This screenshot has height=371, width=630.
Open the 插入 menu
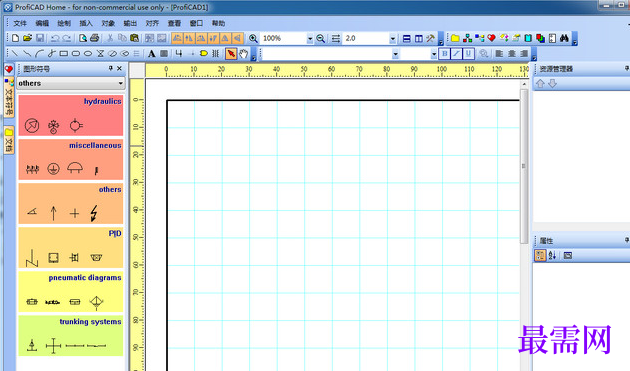(x=86, y=23)
